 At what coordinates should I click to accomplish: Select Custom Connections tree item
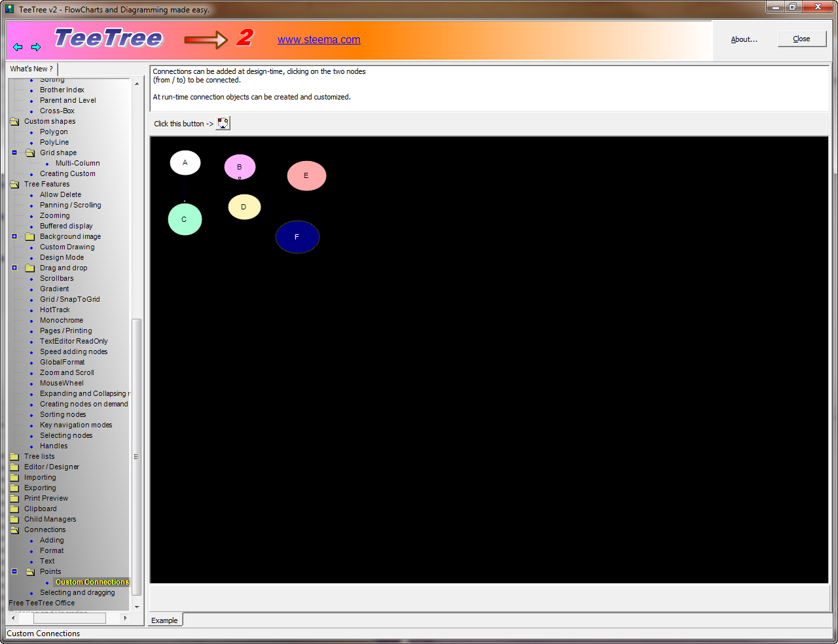coord(92,582)
